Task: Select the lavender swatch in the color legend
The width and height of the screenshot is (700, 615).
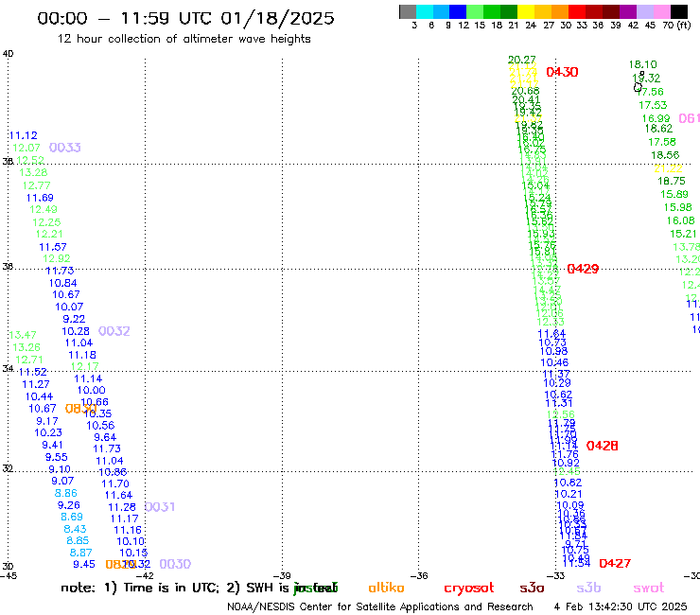Action: (x=644, y=11)
